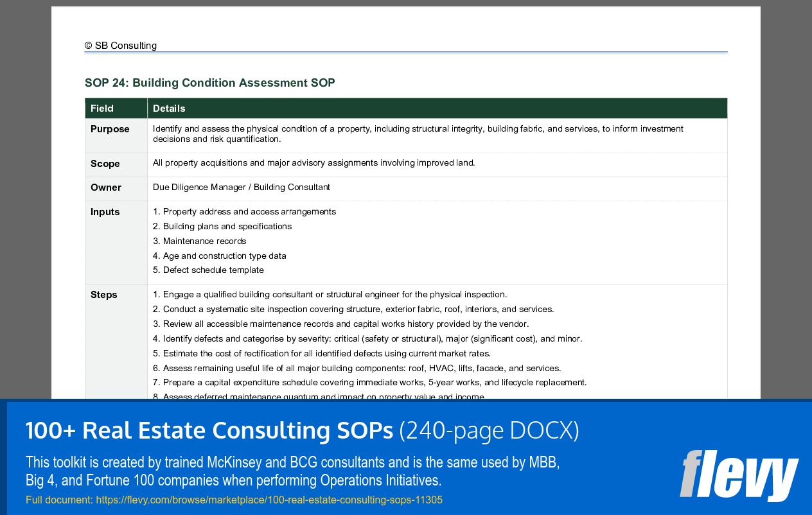Screen dimensions: 812x515
Task: Select the 'Scope' row label
Action: coord(105,164)
